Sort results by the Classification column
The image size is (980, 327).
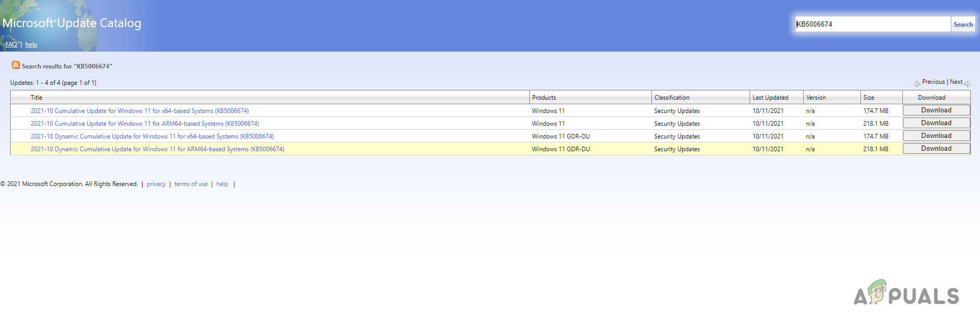coord(672,98)
